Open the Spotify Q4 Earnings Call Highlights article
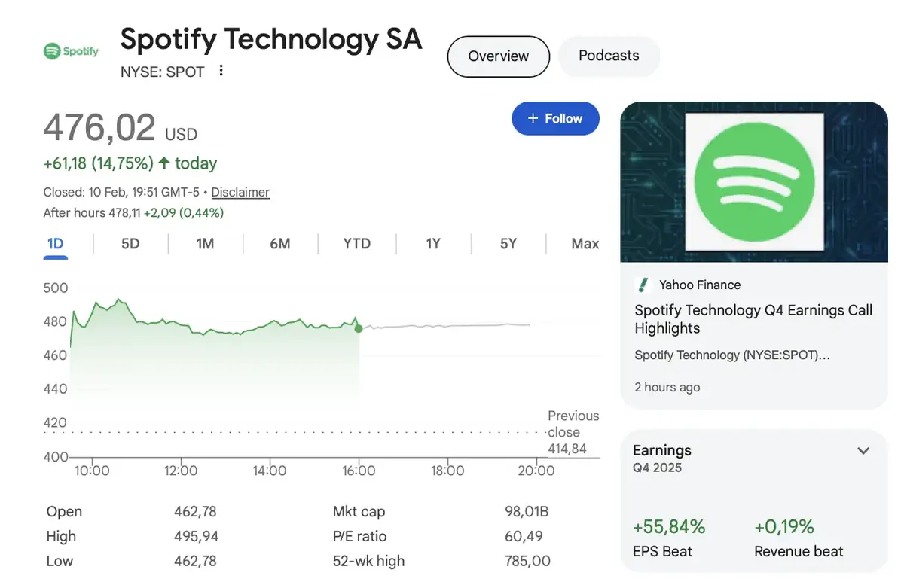This screenshot has height=588, width=904. coord(753,319)
